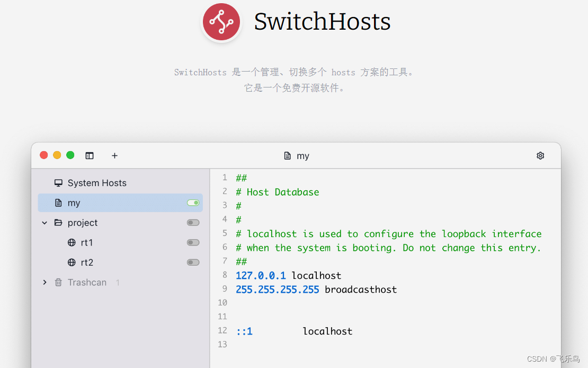588x368 pixels.
Task: Disable the "my" hosts toggle
Action: [x=193, y=203]
